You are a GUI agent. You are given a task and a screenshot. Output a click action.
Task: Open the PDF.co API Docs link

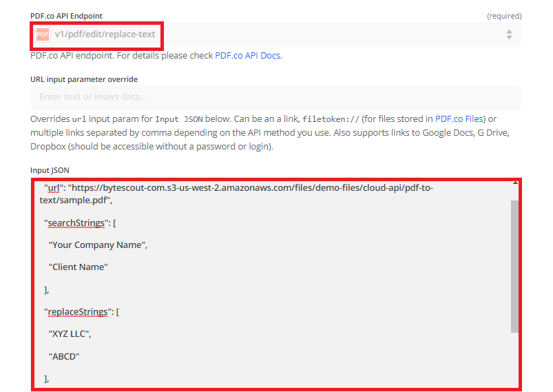pyautogui.click(x=248, y=56)
